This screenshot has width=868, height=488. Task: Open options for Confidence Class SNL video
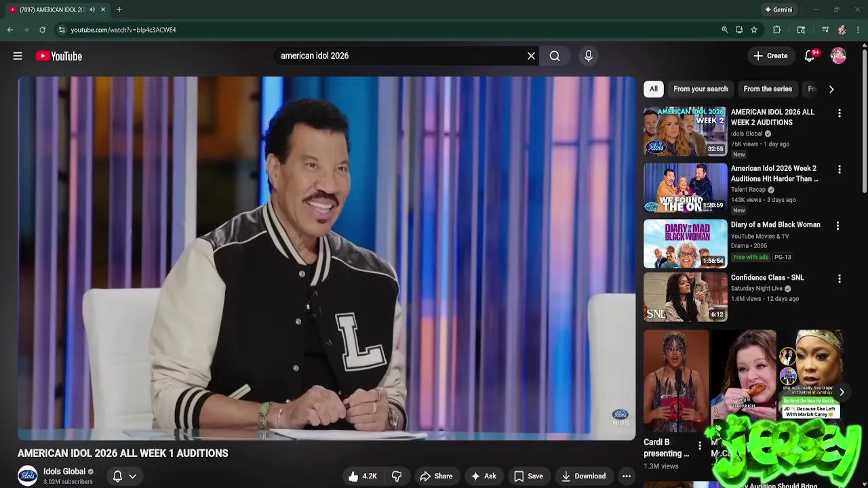[840, 279]
